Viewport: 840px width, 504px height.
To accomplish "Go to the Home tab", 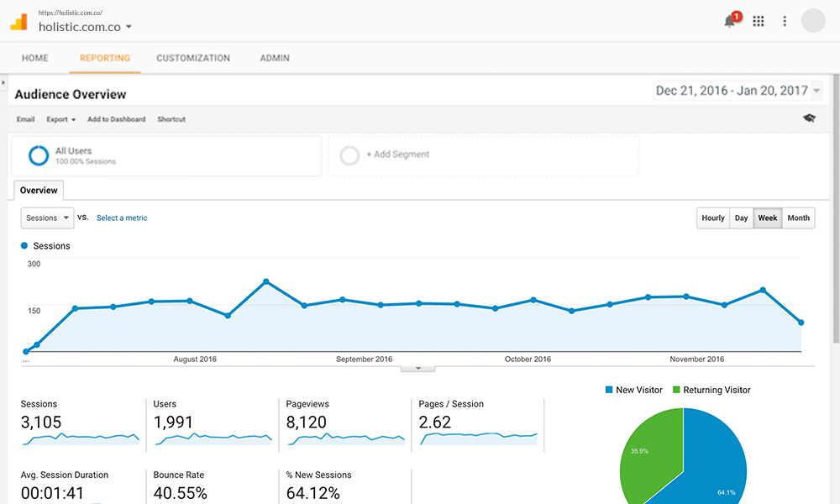I will [x=34, y=58].
